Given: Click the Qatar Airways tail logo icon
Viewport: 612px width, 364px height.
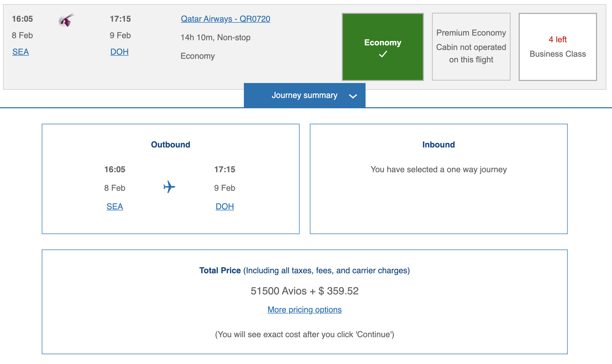Looking at the screenshot, I should 66,20.
